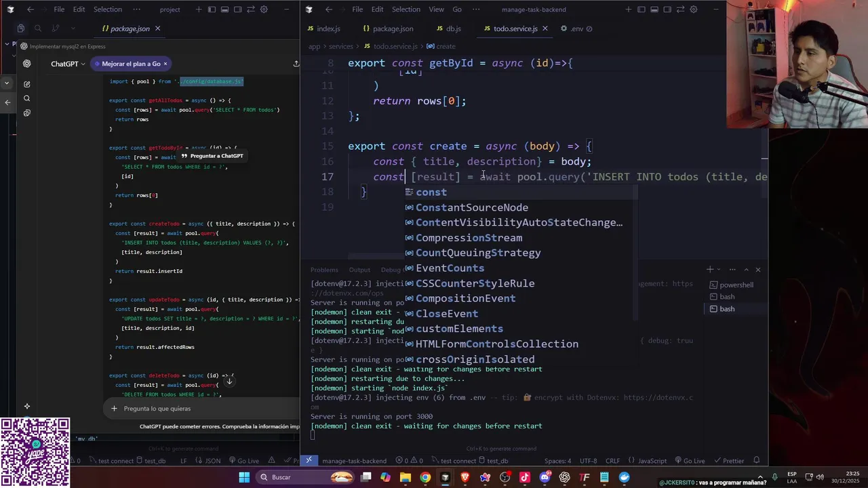The height and width of the screenshot is (488, 868).
Task: Toggle primary sidebar layout icon in project window
Action: coord(212,9)
